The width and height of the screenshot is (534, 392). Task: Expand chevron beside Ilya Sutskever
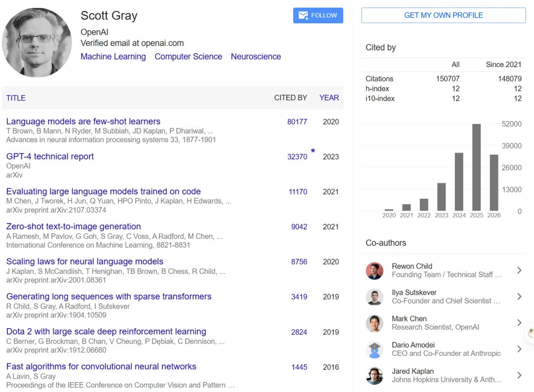point(519,297)
